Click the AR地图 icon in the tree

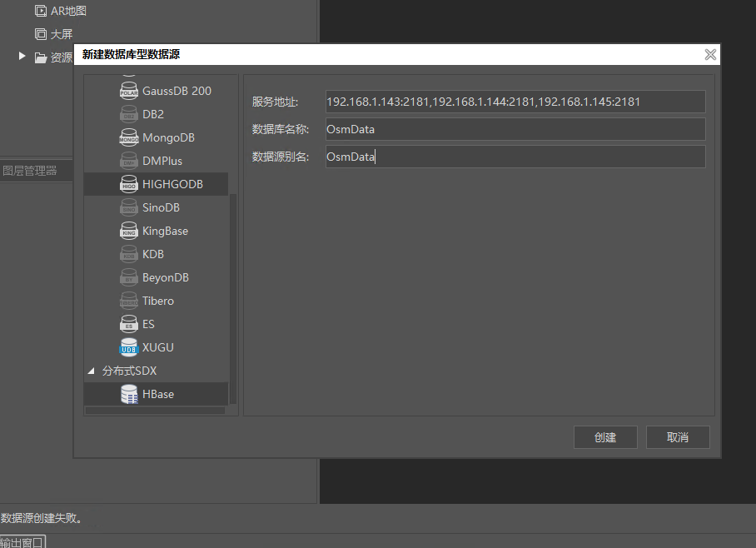tap(40, 11)
